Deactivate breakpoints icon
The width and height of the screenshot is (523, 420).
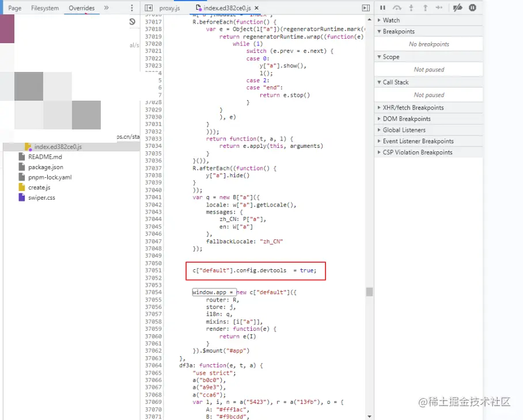pyautogui.click(x=457, y=7)
